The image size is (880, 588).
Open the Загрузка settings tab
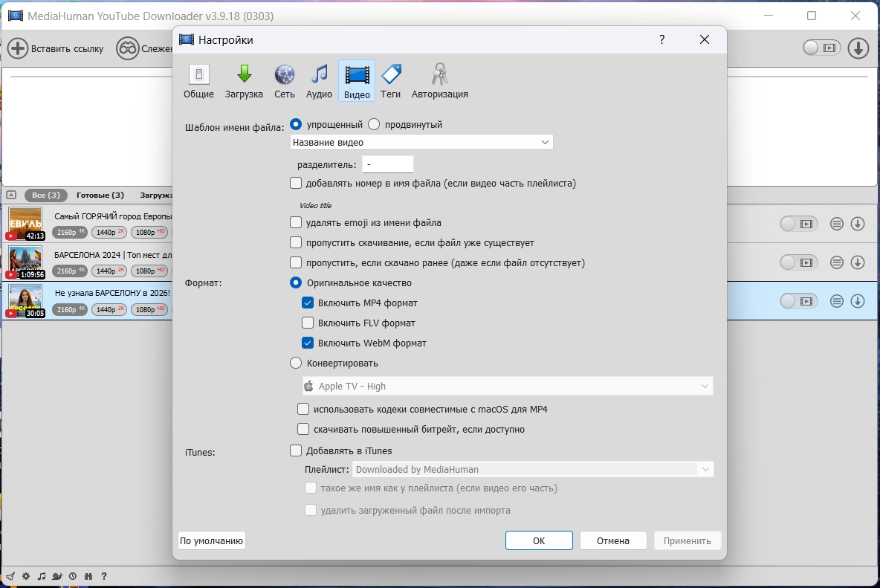(244, 81)
